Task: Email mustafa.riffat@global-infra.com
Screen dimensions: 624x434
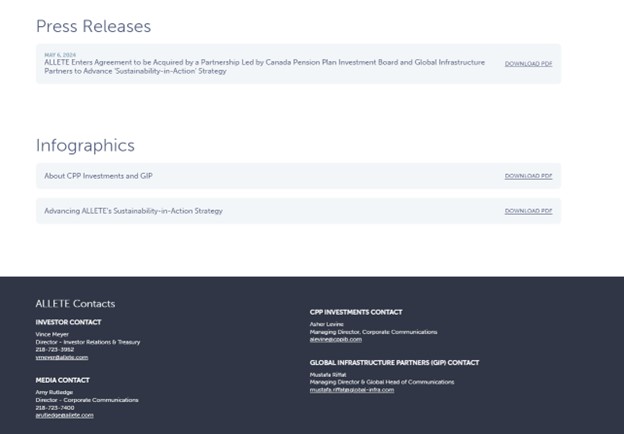Action: [352, 389]
